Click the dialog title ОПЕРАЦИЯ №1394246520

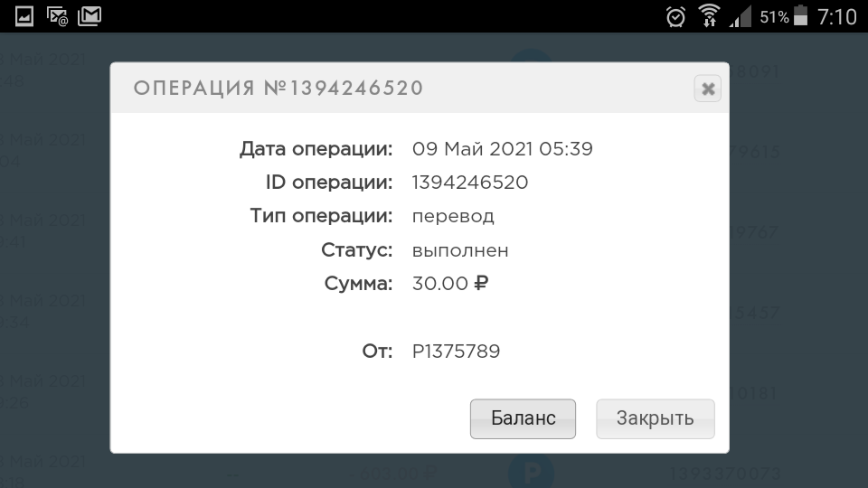pyautogui.click(x=278, y=89)
